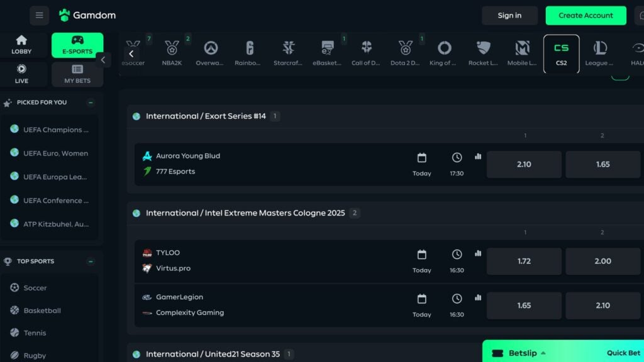Screen dimensions: 644x362
Task: Collapse the Exort Series #14 league header
Action: coord(386,116)
